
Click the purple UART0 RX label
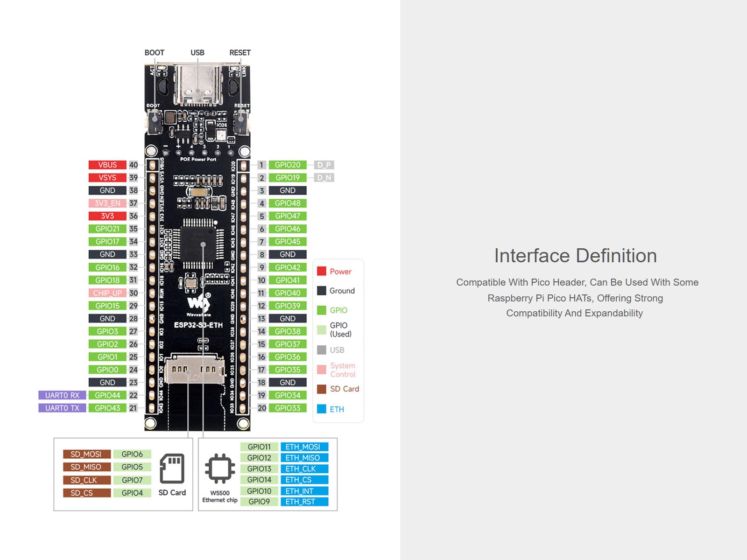coord(62,395)
